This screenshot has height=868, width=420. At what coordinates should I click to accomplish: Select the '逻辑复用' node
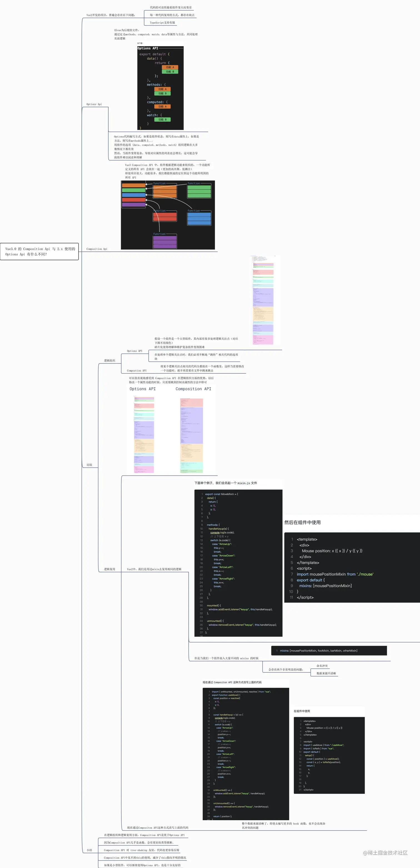pos(109,570)
